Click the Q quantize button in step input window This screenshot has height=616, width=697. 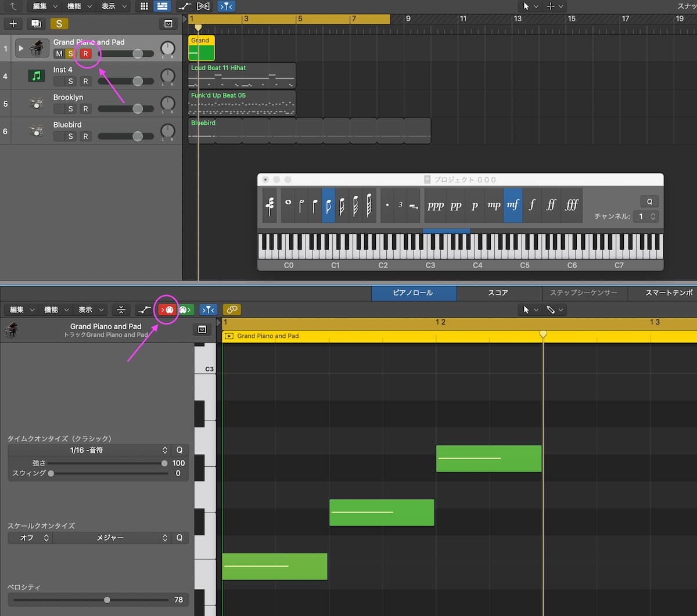[649, 201]
